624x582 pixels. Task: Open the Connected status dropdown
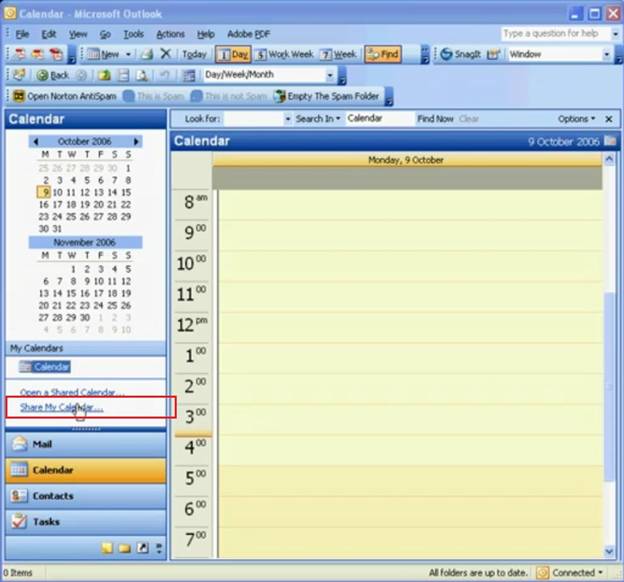point(571,573)
